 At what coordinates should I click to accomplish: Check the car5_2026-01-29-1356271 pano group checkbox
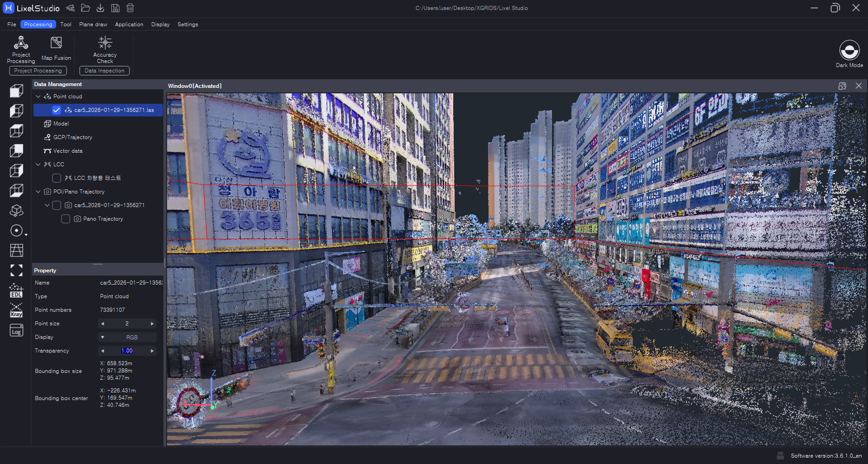(x=57, y=205)
